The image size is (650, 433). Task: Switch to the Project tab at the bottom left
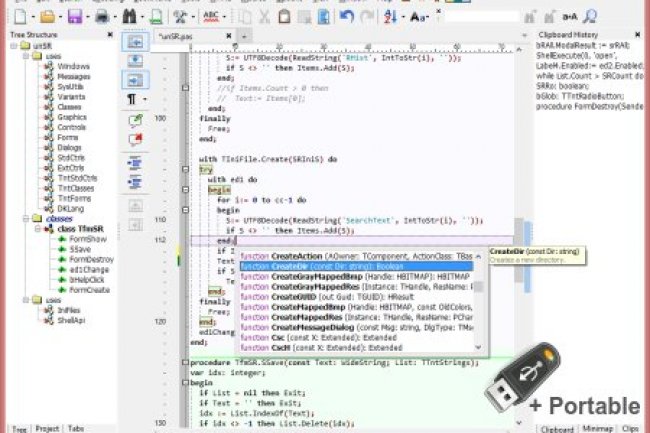(46, 428)
